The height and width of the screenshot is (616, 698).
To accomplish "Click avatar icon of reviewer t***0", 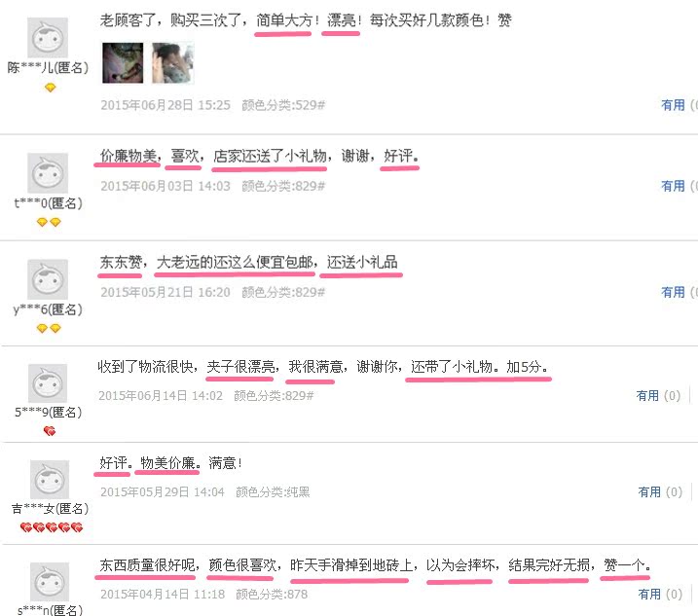I will (48, 172).
